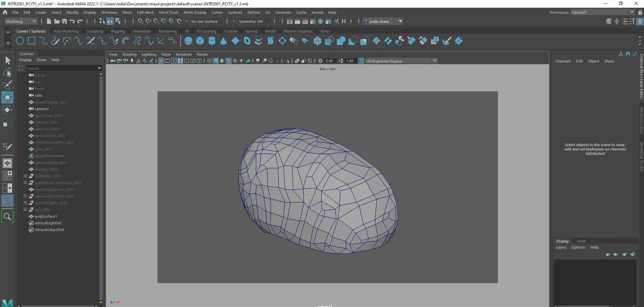
Task: Choose the Select tool arrow in the toolbox
Action: pos(7,60)
